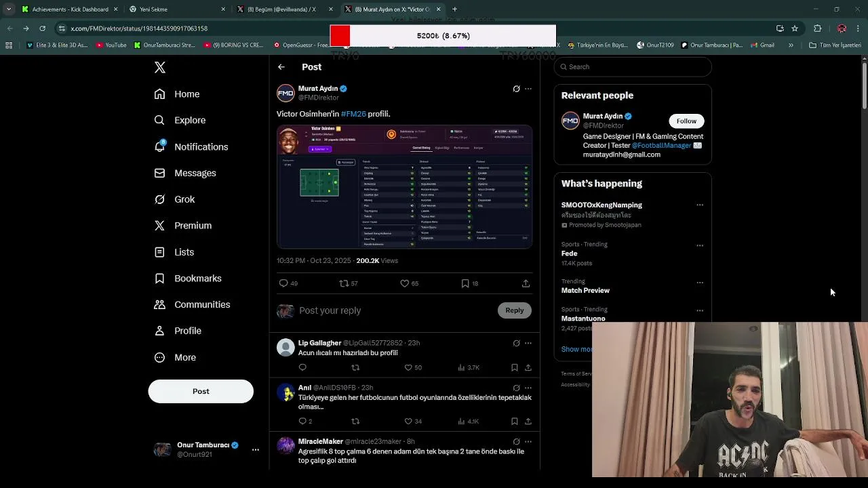Open options dots for Mastantuono trend
Viewport: 868px width, 488px height.
pyautogui.click(x=700, y=310)
